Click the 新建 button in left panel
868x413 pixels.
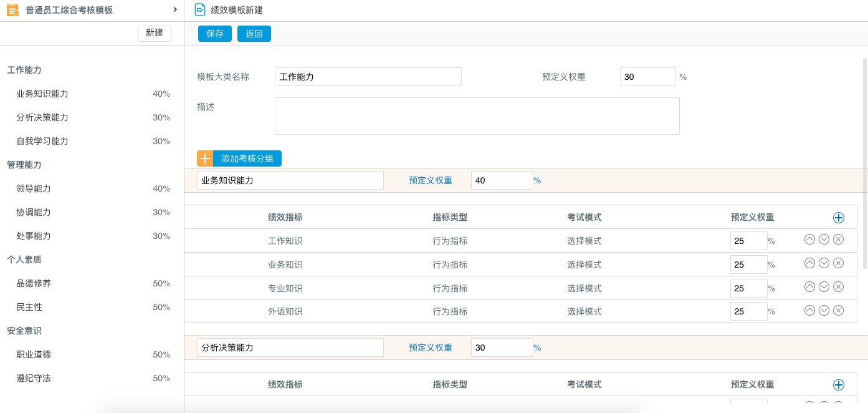tap(155, 33)
